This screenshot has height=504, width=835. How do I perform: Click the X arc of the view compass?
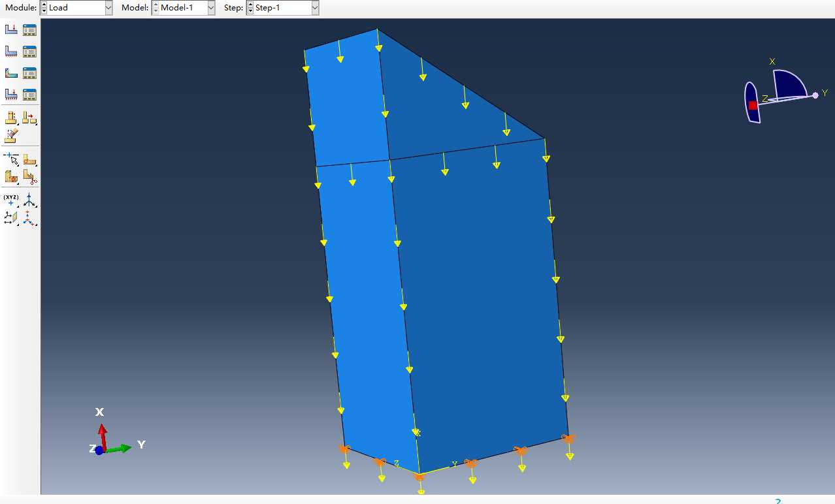click(789, 83)
